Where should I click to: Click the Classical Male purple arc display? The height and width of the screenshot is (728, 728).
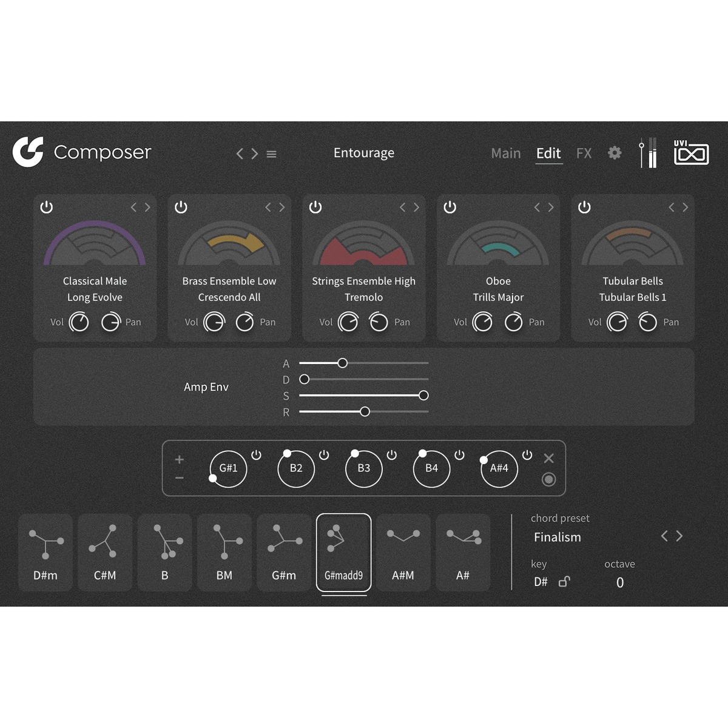tap(95, 243)
